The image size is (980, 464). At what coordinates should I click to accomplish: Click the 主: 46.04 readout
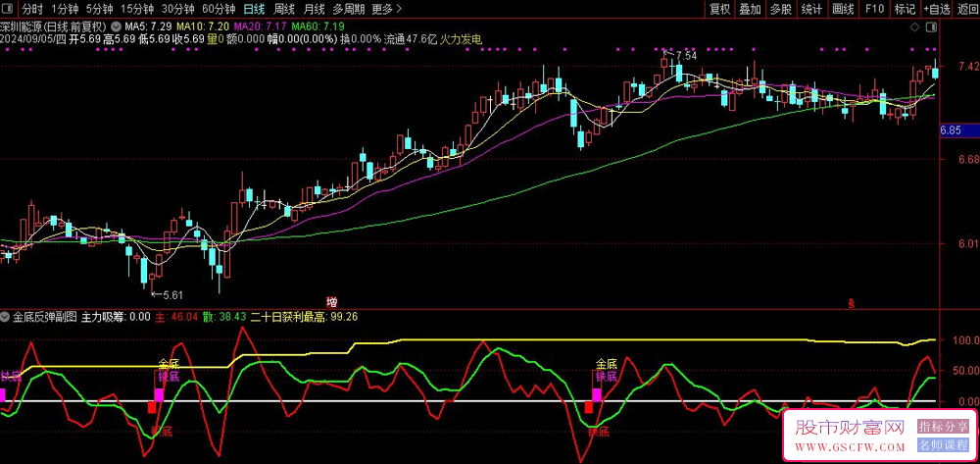point(176,317)
